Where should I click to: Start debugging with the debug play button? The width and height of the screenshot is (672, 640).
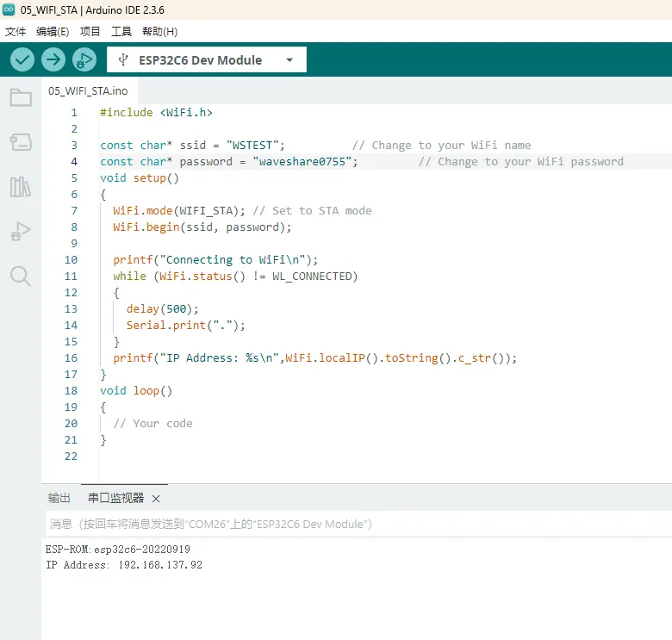pos(84,59)
